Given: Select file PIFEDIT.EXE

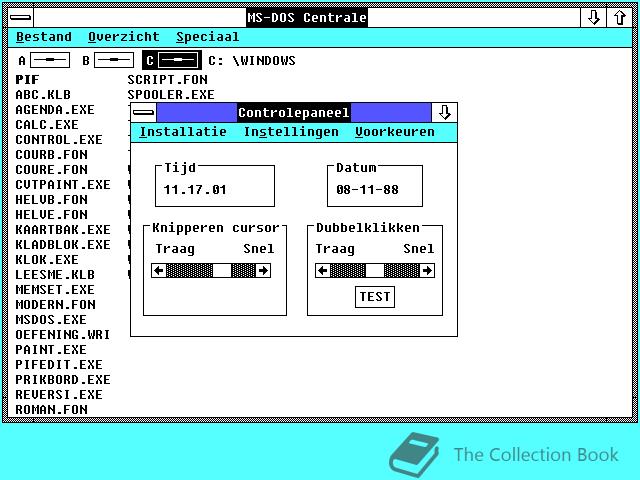Looking at the screenshot, I should 59,365.
